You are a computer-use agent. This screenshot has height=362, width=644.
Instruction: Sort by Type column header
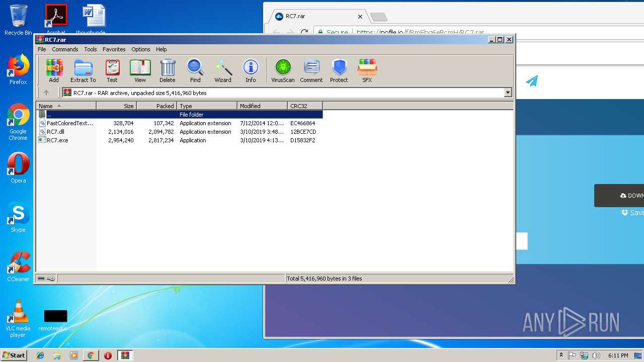(x=207, y=106)
